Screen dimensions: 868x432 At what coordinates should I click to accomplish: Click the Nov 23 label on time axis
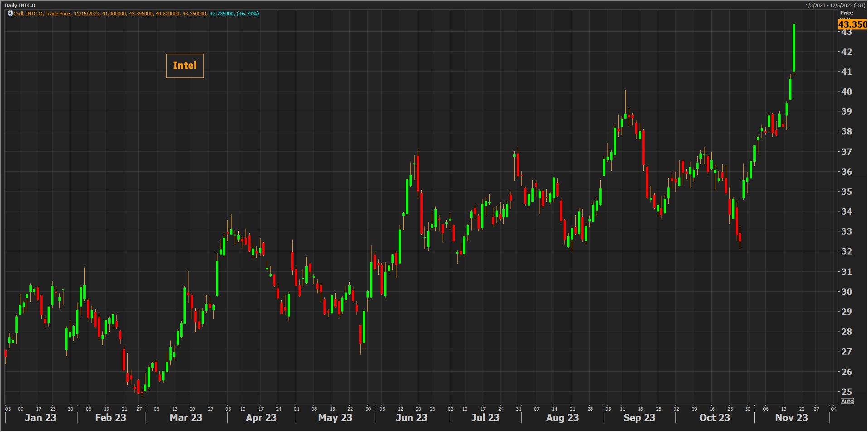(x=791, y=418)
